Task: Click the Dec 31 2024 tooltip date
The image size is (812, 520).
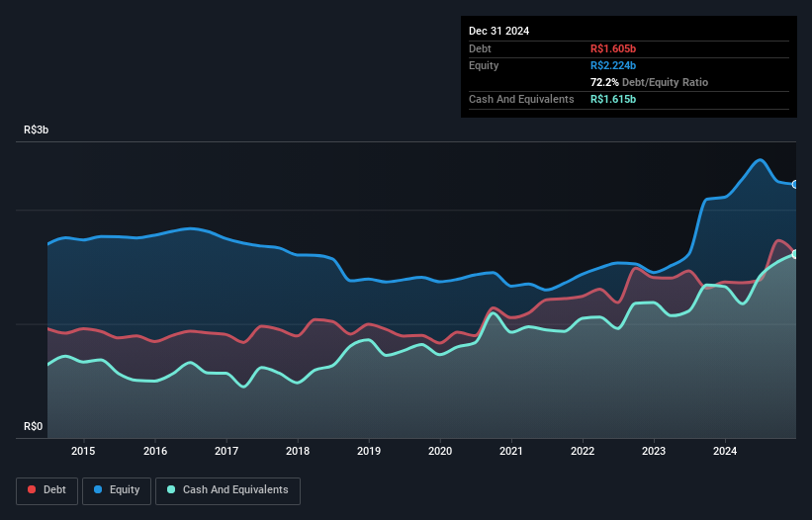Action: tap(499, 31)
